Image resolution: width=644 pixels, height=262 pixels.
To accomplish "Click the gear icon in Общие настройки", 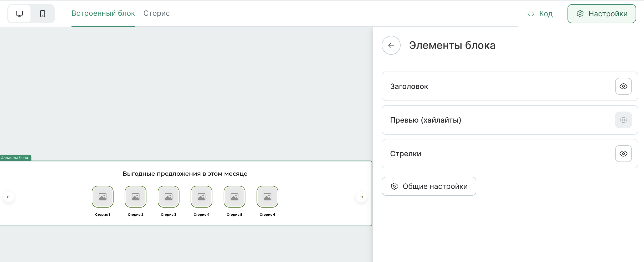I will (x=394, y=186).
